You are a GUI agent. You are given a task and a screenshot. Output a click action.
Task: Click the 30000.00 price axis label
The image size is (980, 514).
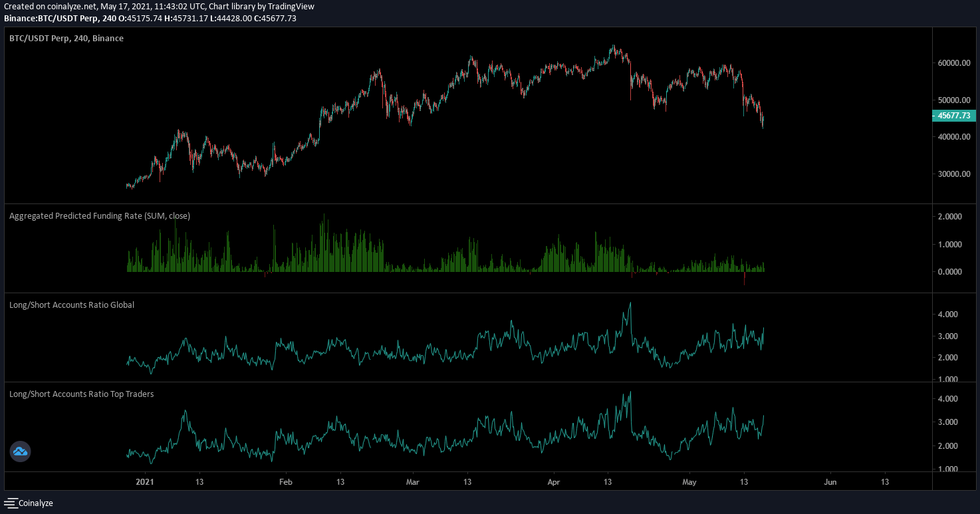[954, 174]
